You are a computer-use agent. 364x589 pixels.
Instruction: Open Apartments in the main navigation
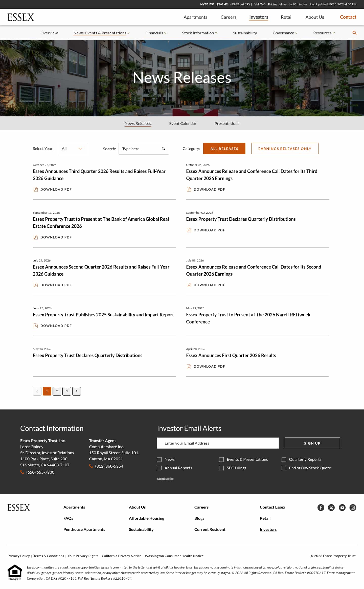point(195,17)
